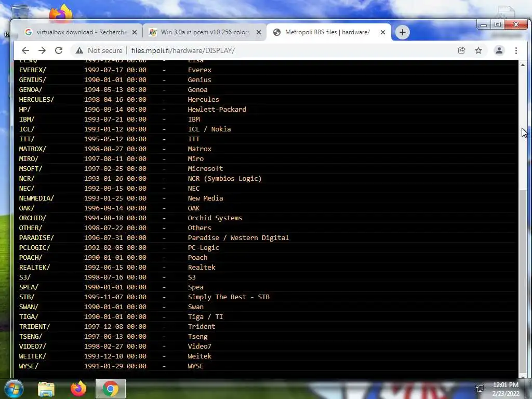Open File Explorer from the taskbar
Image resolution: width=532 pixels, height=399 pixels.
46,389
